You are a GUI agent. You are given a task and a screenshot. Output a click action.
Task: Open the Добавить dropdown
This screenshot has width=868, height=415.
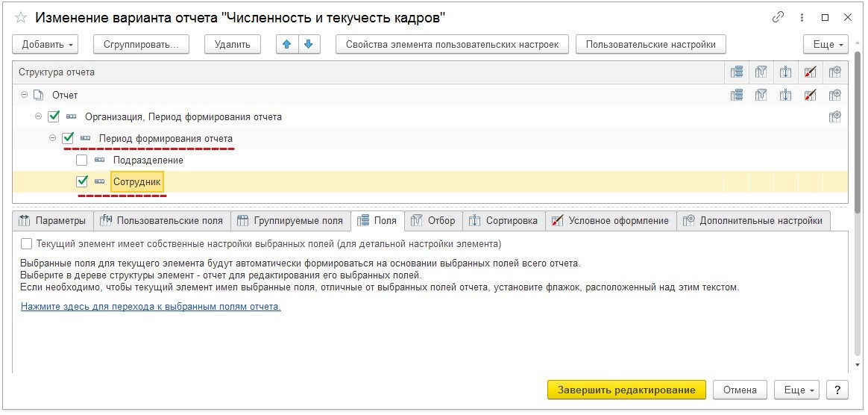(48, 45)
